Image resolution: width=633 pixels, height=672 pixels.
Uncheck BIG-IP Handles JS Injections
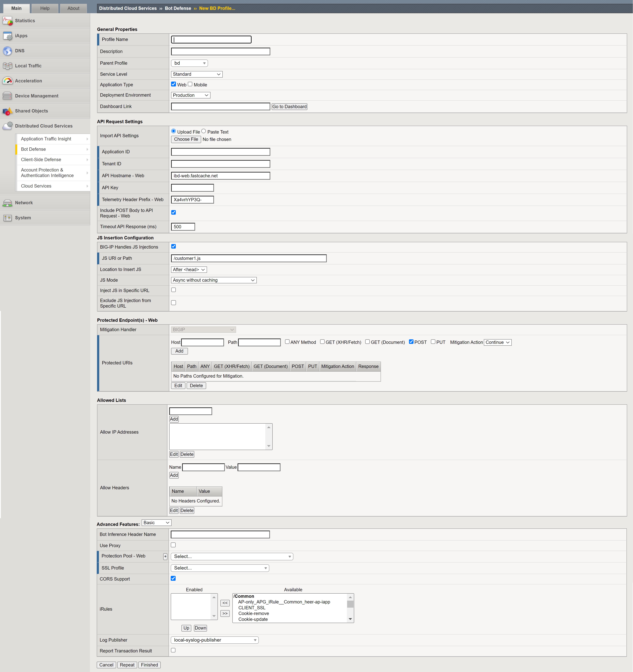tap(174, 246)
